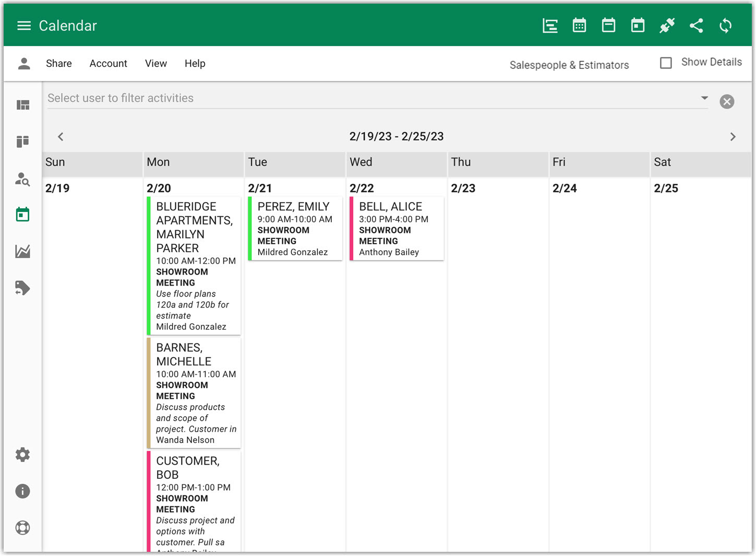Image resolution: width=756 pixels, height=556 pixels.
Task: Click Mildred Gonzalez in Perez, Emily card
Action: [292, 252]
